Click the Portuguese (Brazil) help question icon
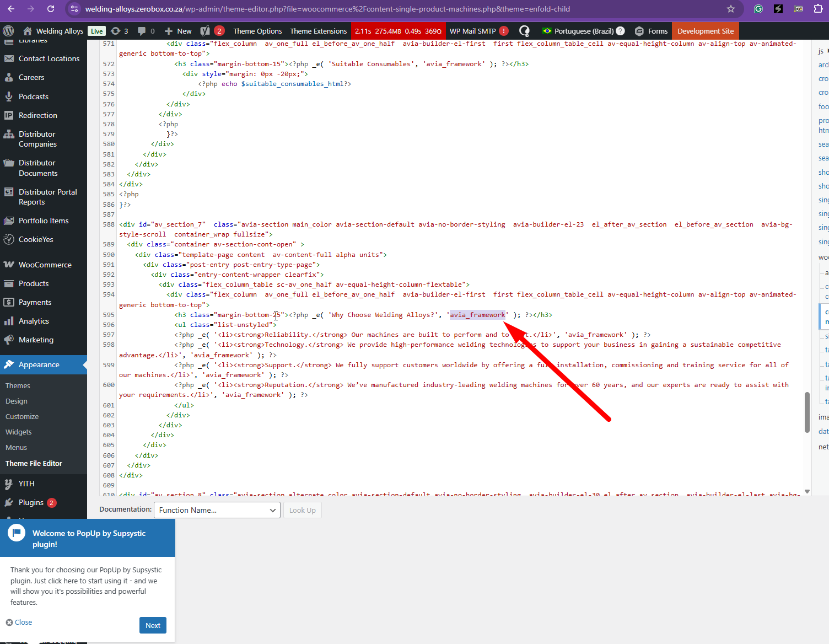Screen dimensions: 829x644 620,31
